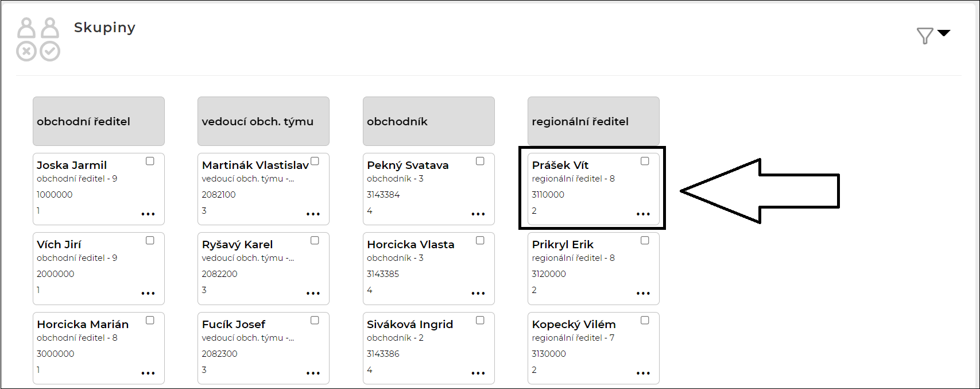Screen dimensions: 980x389
Task: Click the obchodník column header
Action: [428, 121]
